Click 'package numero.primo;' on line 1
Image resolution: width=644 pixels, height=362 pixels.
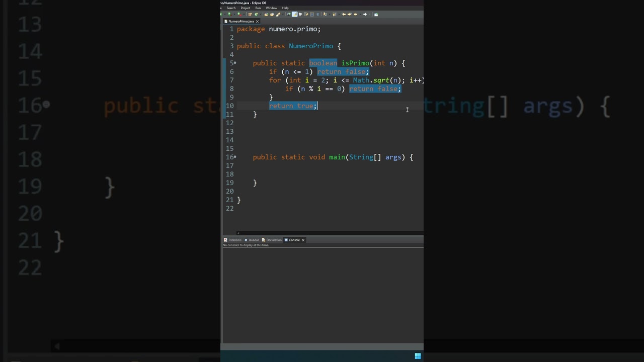click(x=279, y=29)
